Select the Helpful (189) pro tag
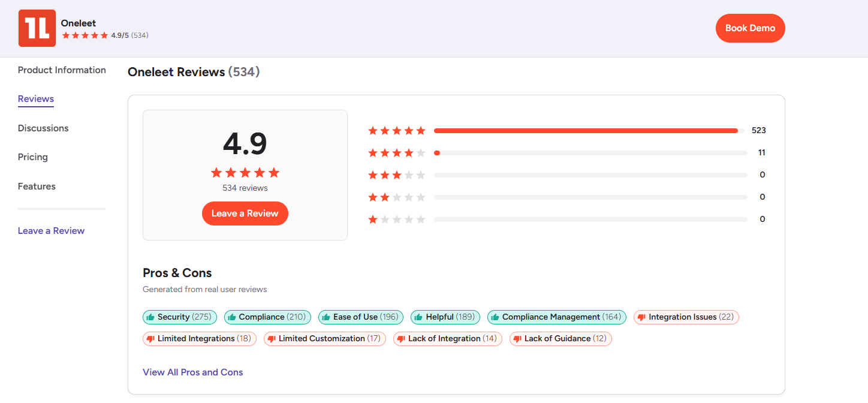Screen dimensions: 868x403 445,317
